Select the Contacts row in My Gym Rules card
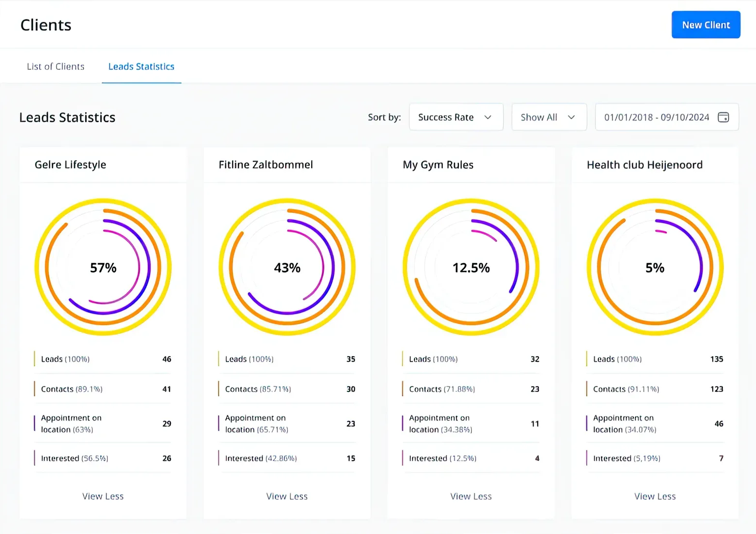The image size is (756, 534). pos(471,389)
